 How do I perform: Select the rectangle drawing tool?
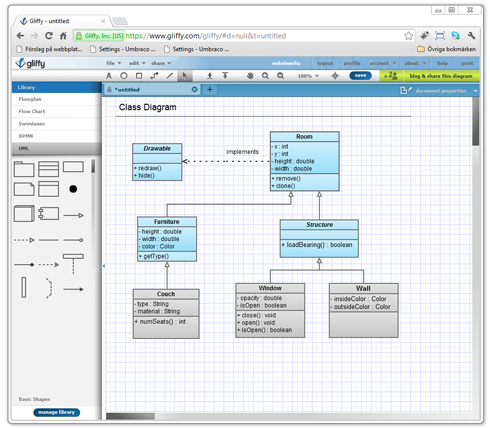pos(139,76)
